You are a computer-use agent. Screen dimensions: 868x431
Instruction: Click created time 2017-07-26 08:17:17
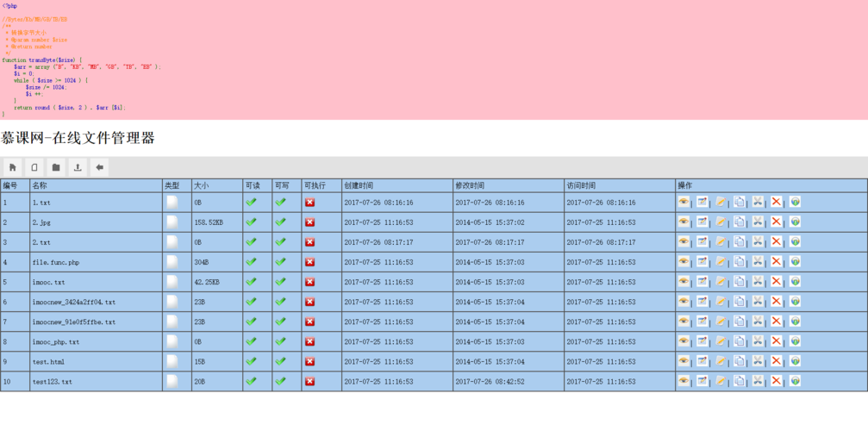378,242
